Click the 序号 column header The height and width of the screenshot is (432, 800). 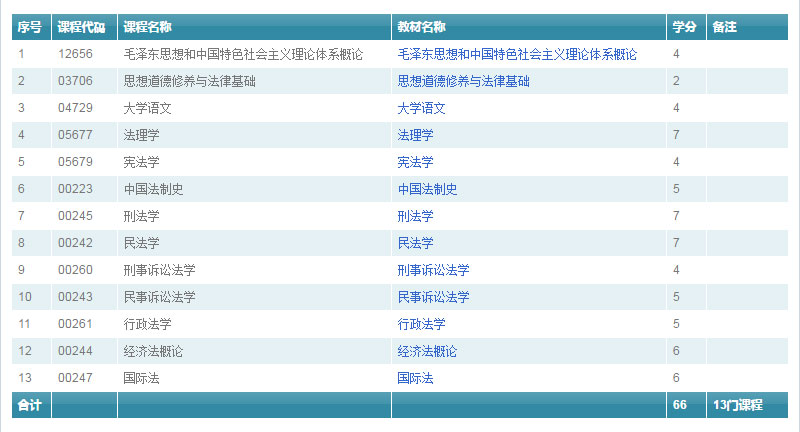(29, 27)
